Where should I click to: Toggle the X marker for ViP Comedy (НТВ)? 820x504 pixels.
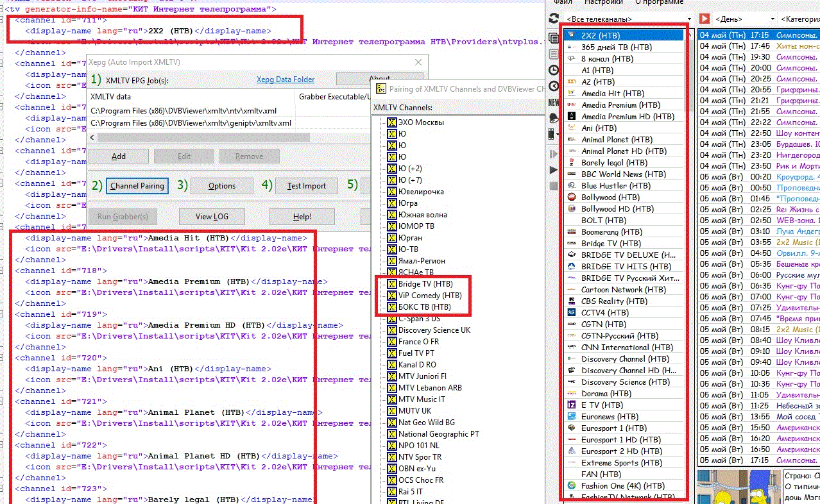pyautogui.click(x=391, y=296)
